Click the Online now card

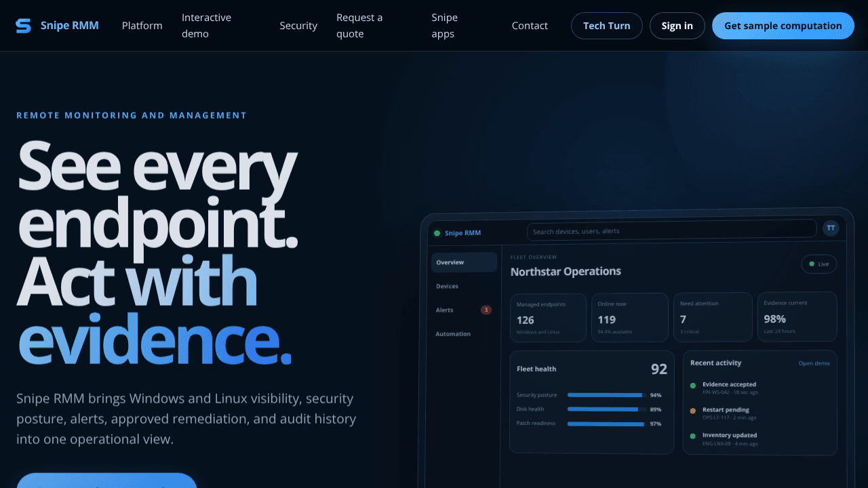(630, 317)
